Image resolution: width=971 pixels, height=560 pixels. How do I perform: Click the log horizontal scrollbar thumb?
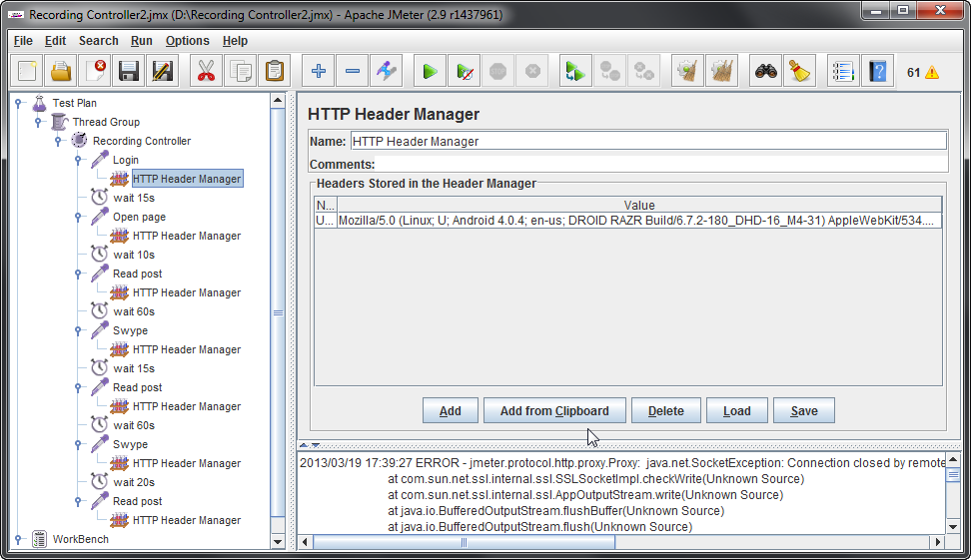pos(464,542)
